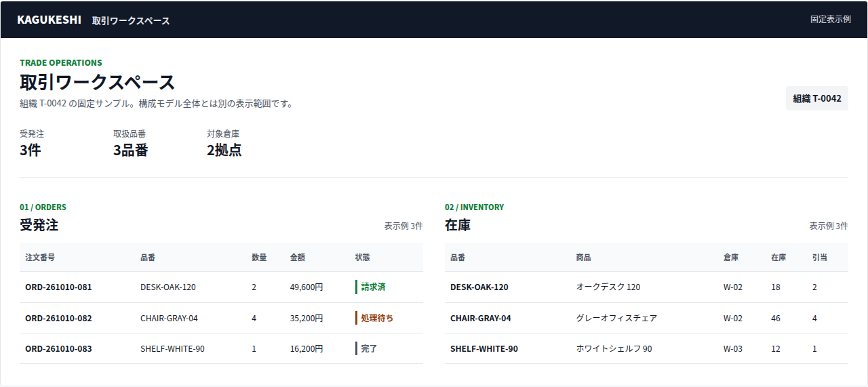Click the page title 取引ワークスペース heading
Viewport: 868px width, 387px height.
[x=97, y=83]
